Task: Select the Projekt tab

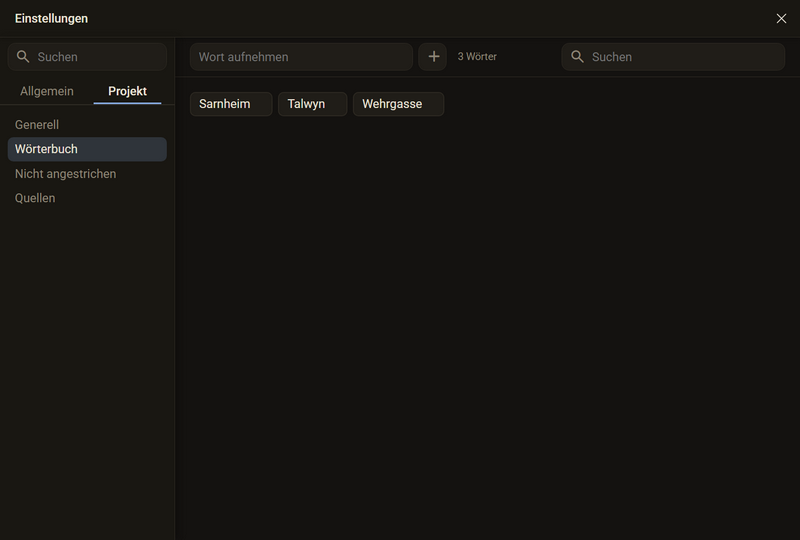Action: click(x=128, y=91)
